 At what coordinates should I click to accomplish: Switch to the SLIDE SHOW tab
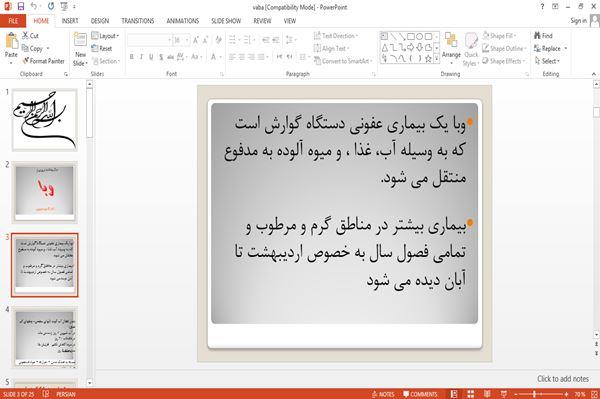click(x=226, y=21)
